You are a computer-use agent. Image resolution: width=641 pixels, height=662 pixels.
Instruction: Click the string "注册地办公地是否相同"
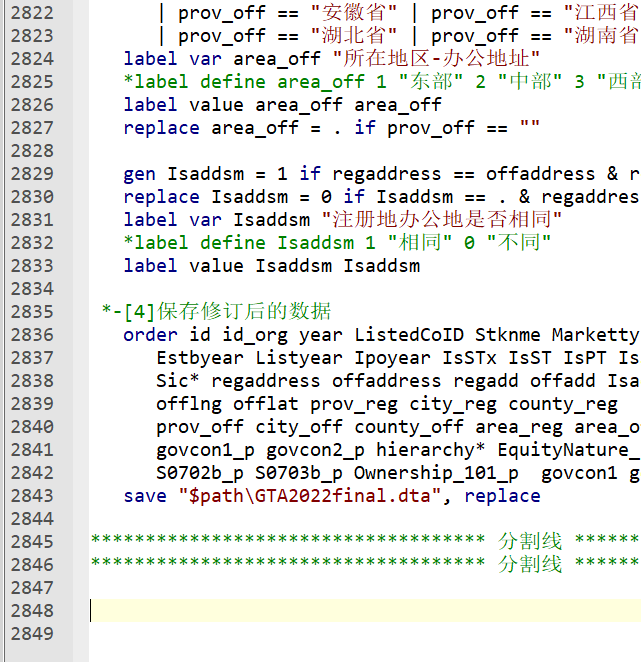[x=442, y=220]
